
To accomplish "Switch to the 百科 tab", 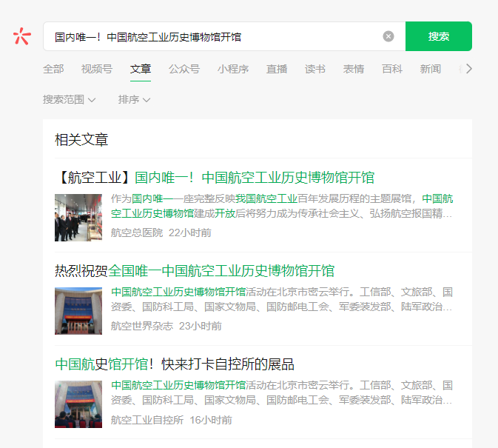I will point(392,69).
